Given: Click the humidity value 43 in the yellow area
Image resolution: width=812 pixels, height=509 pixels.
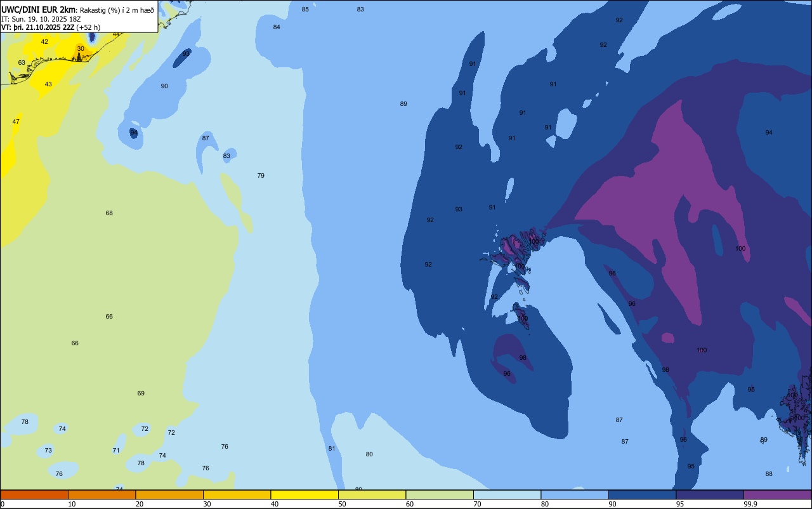Looking at the screenshot, I should point(48,84).
